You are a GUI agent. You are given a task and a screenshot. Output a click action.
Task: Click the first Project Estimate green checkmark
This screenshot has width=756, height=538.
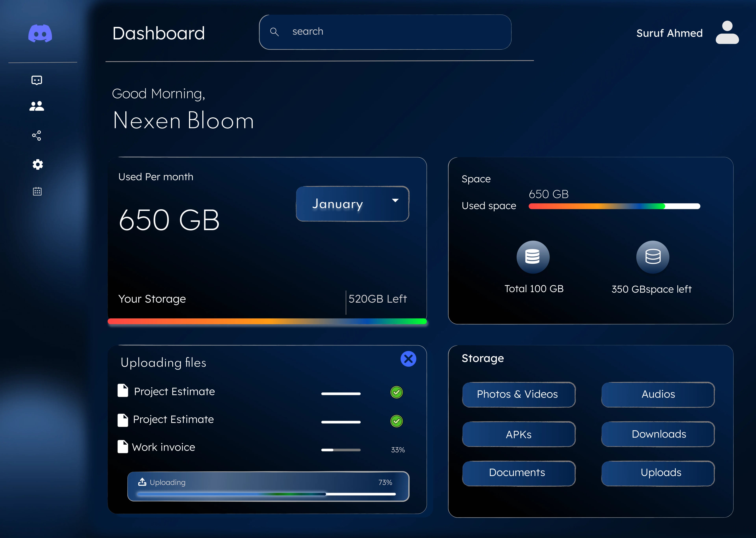397,392
